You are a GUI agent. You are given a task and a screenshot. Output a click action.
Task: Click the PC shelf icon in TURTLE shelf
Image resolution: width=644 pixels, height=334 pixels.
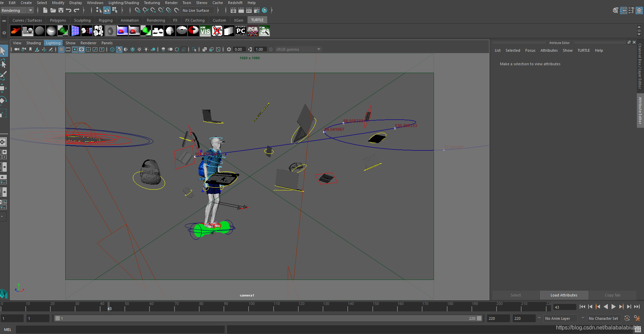(x=241, y=31)
